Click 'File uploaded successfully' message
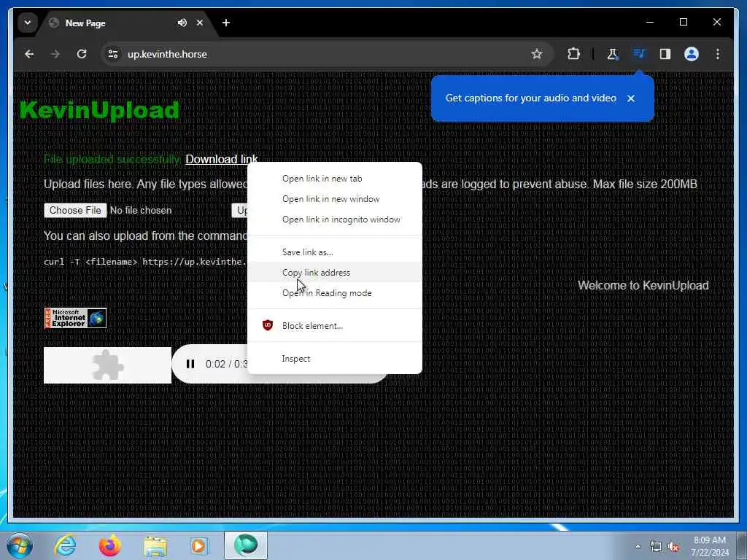The width and height of the screenshot is (747, 560). click(x=112, y=159)
